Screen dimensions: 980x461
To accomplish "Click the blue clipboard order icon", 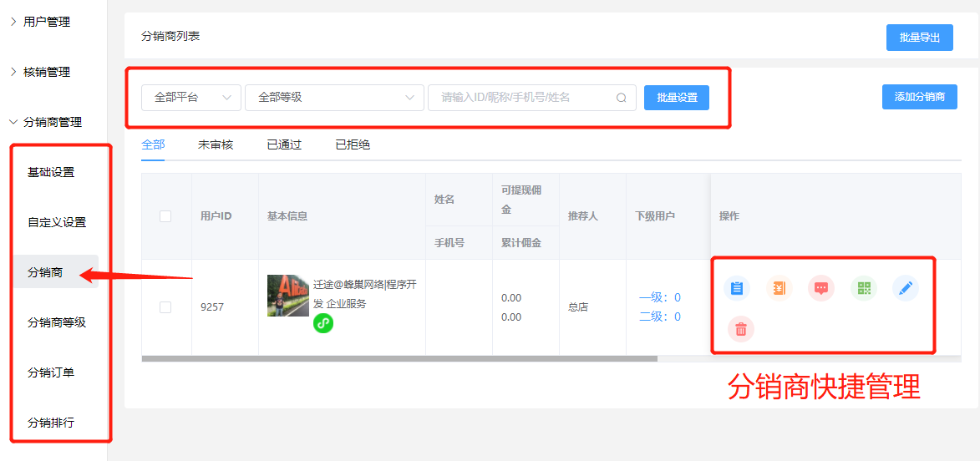I will 736,288.
